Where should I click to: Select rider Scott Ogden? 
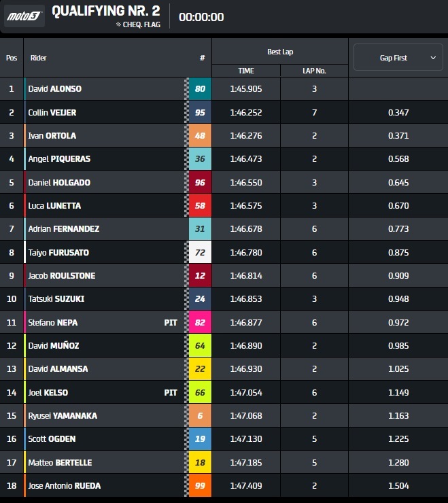pyautogui.click(x=51, y=439)
